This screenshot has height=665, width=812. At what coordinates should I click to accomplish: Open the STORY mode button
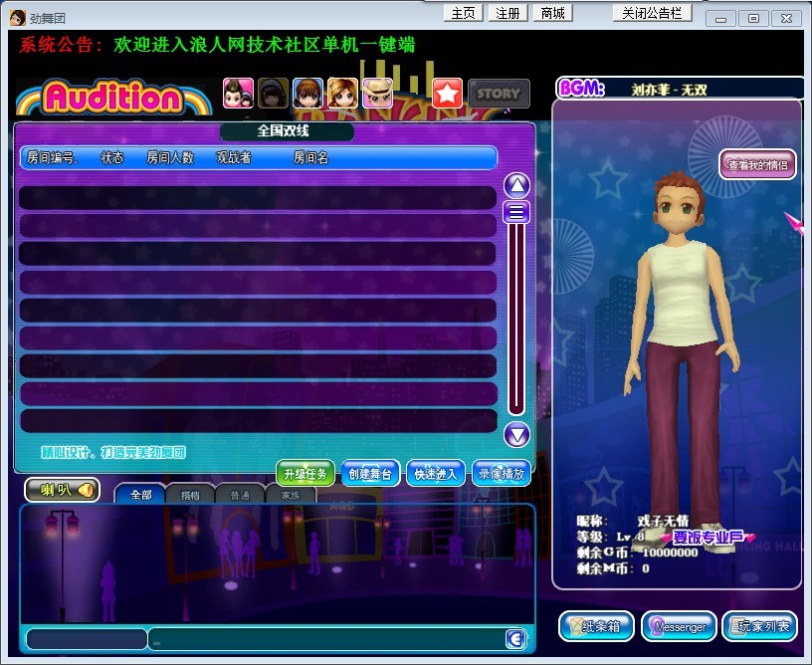[499, 94]
